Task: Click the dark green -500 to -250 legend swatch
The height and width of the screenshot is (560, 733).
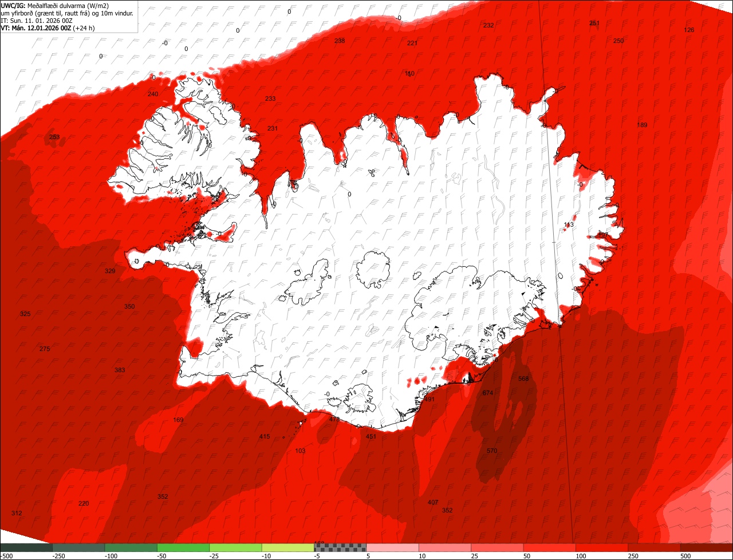Action: (x=26, y=547)
